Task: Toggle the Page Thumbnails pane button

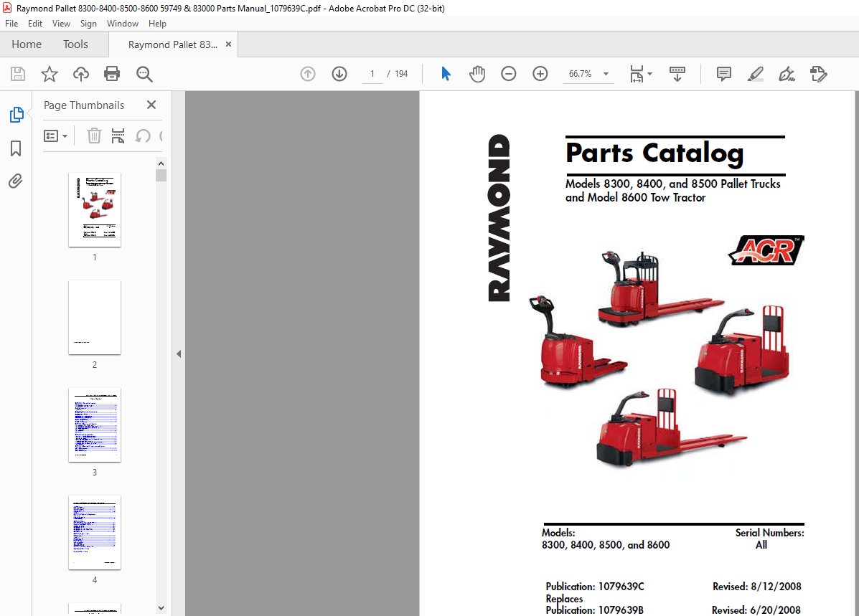Action: [x=17, y=115]
